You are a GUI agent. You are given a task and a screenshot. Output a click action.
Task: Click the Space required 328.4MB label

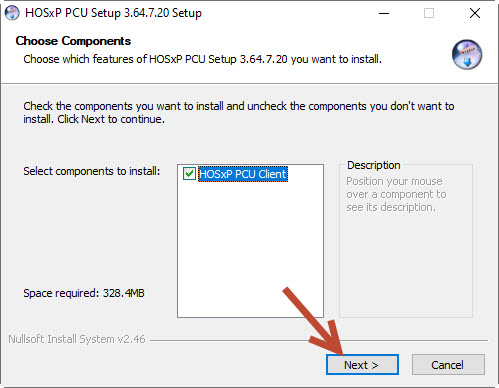84,293
